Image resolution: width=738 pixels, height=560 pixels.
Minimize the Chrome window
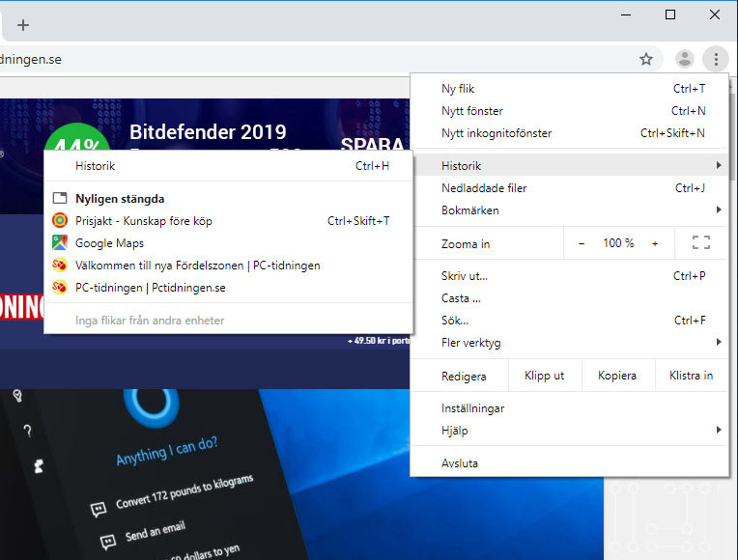tap(626, 15)
